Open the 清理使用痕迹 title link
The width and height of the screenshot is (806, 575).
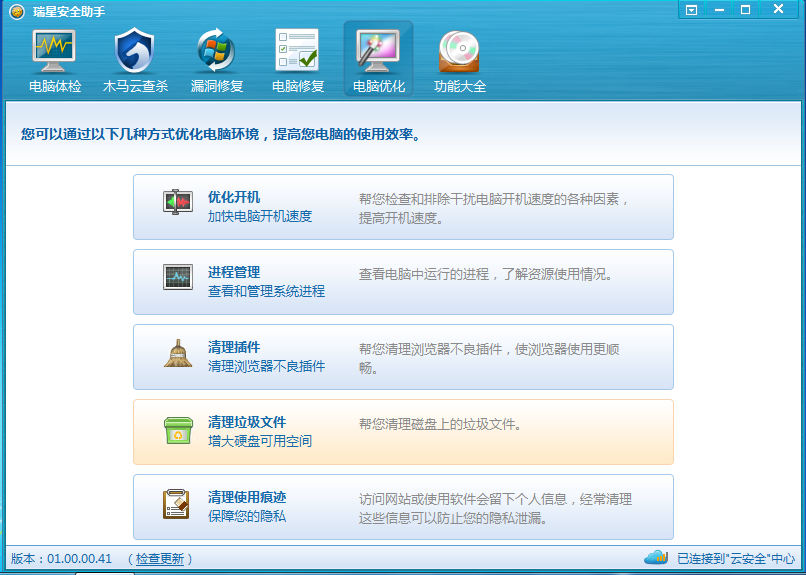pos(247,497)
